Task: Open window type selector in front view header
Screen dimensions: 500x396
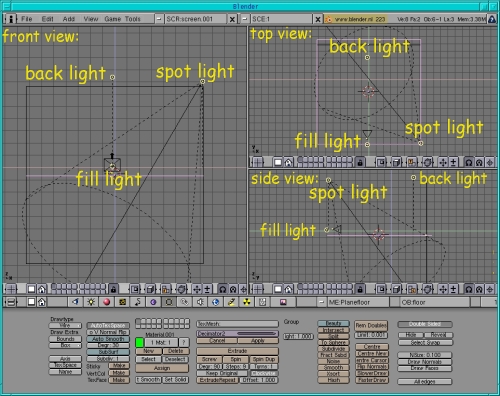Action: [x=11, y=289]
